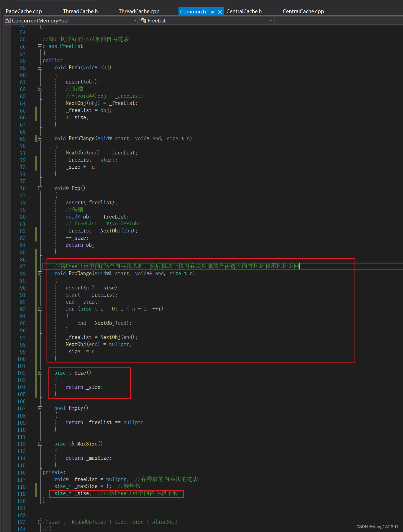
Task: Open the empty member navigation dropdown
Action: [x=339, y=21]
